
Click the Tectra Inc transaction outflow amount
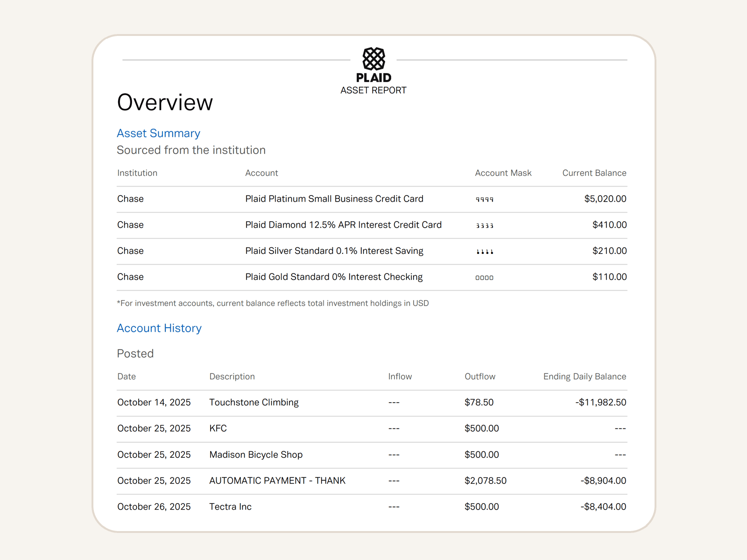tap(481, 506)
